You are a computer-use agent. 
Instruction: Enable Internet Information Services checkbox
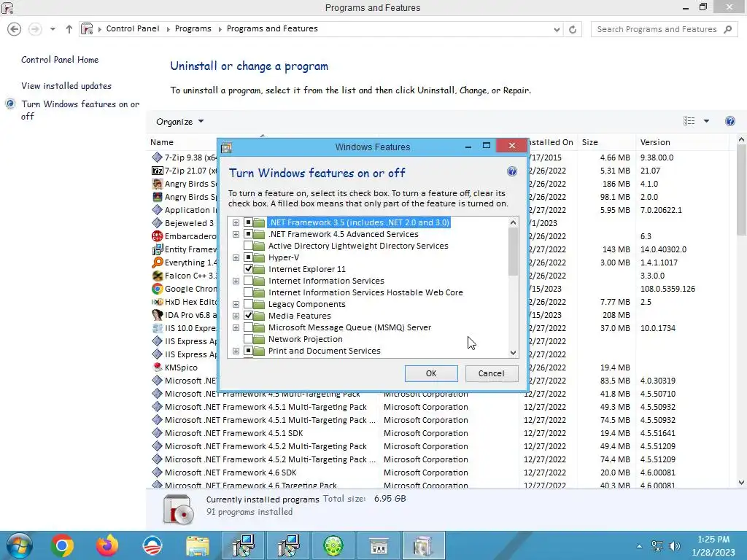[248, 281]
